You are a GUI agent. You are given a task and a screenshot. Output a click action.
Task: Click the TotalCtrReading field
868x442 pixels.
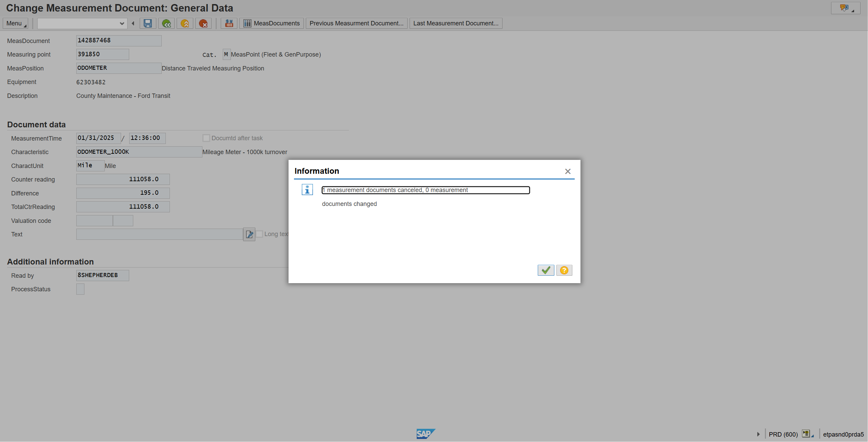coord(123,207)
